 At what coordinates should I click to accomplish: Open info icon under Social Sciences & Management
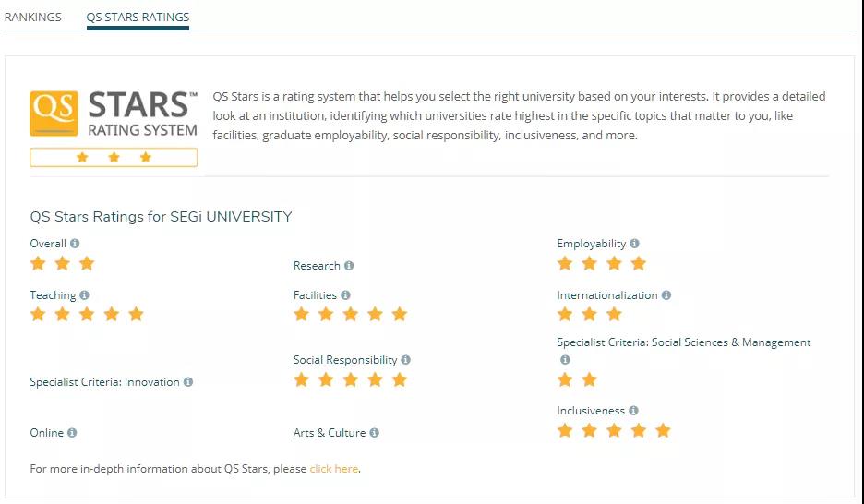(x=565, y=360)
